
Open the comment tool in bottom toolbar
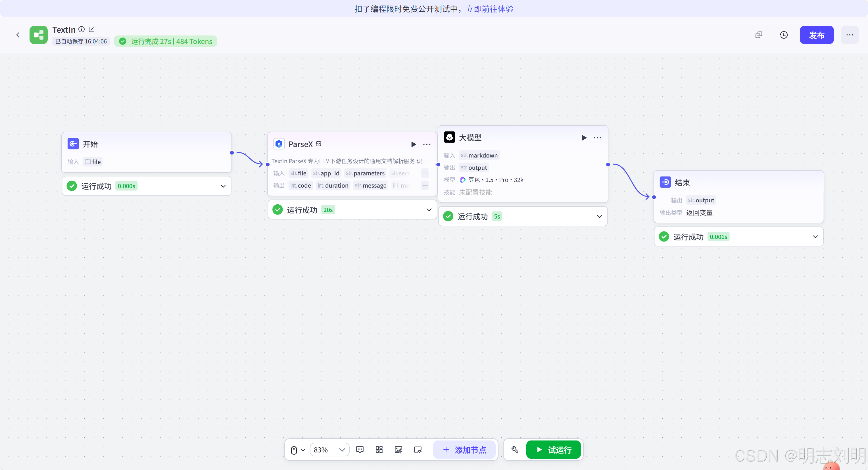coord(360,450)
